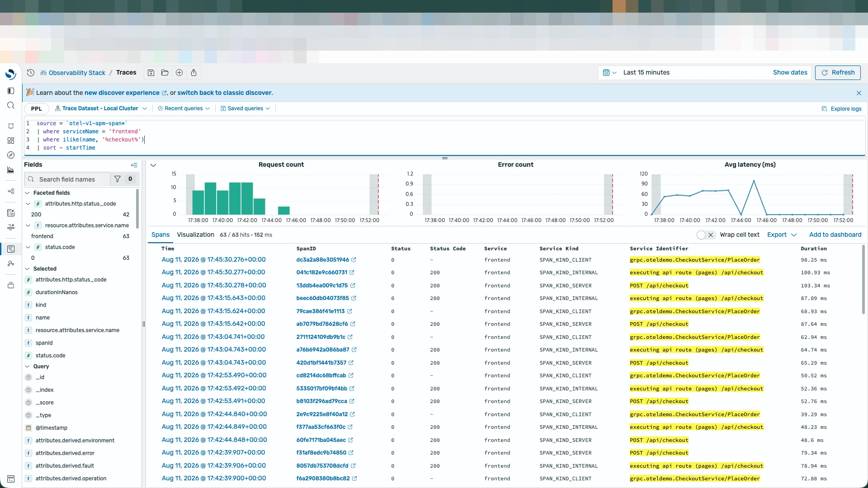Click the Time column header

point(168,249)
